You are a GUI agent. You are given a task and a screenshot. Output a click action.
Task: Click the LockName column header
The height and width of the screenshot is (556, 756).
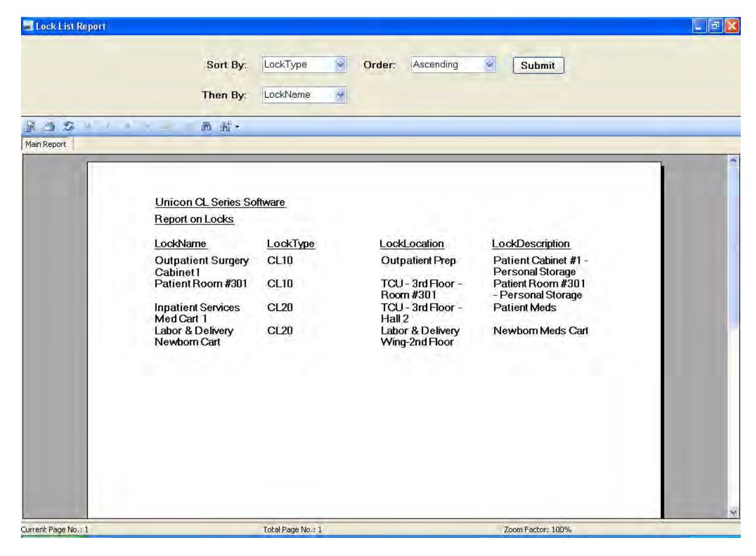(x=180, y=244)
